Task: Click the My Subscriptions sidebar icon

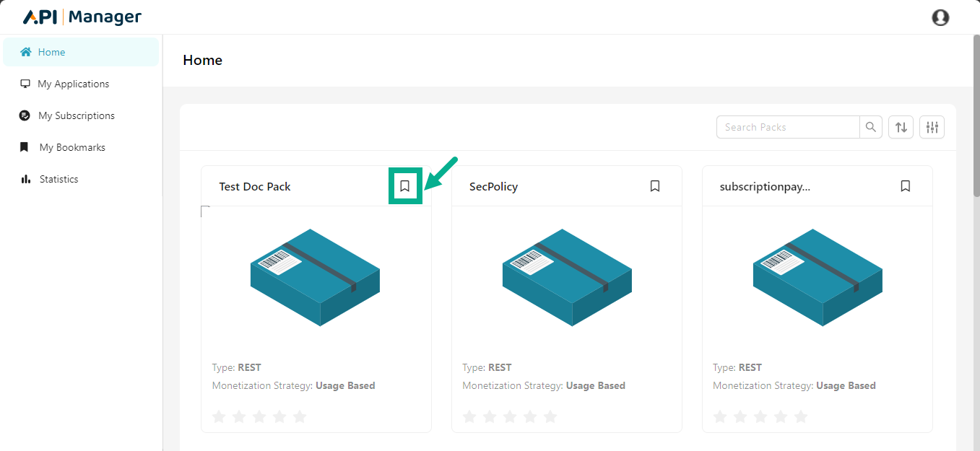Action: click(25, 115)
